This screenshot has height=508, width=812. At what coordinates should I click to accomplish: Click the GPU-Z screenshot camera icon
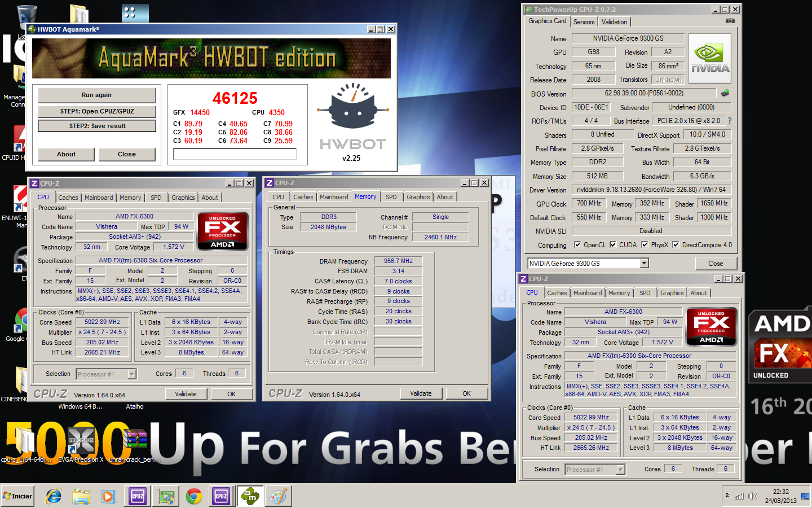point(730,21)
